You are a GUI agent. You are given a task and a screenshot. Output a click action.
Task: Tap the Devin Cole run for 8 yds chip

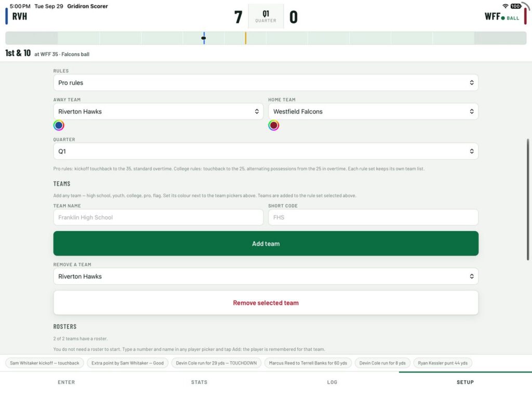[x=382, y=363]
